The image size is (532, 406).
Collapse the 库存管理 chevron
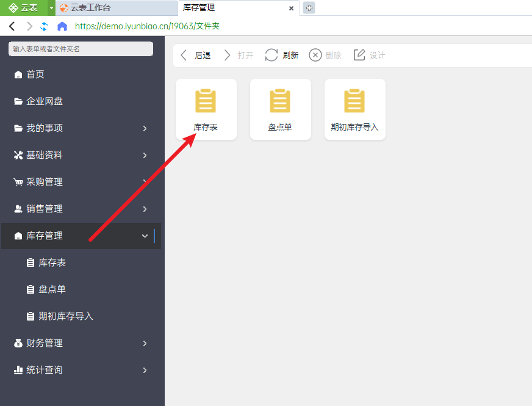pyautogui.click(x=145, y=236)
